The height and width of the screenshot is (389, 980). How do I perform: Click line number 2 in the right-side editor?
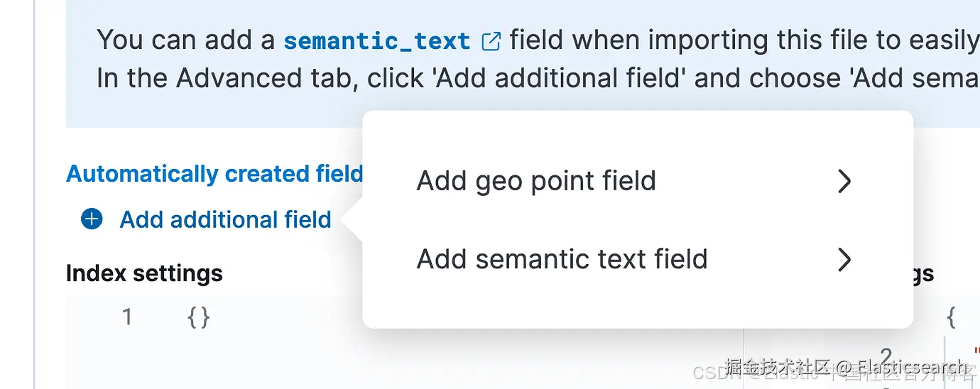[x=886, y=356]
